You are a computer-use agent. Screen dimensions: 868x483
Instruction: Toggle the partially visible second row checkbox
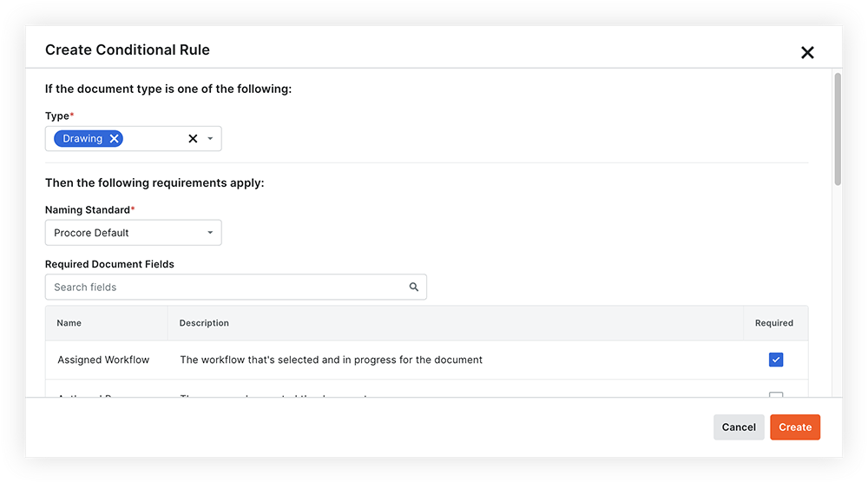click(x=776, y=396)
